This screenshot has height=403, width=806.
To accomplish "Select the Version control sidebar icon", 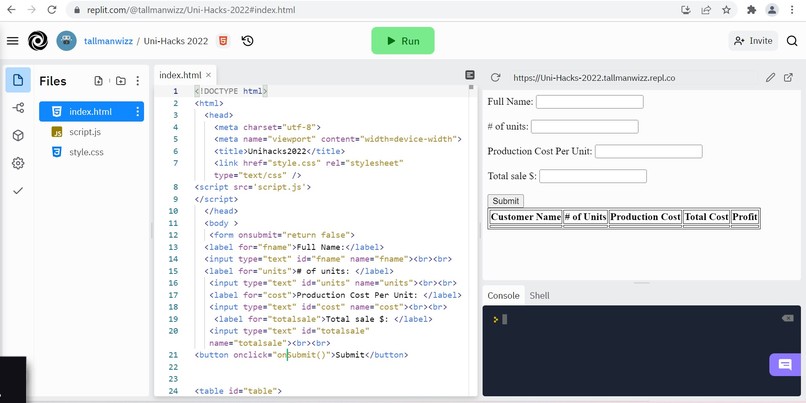I will tap(18, 107).
